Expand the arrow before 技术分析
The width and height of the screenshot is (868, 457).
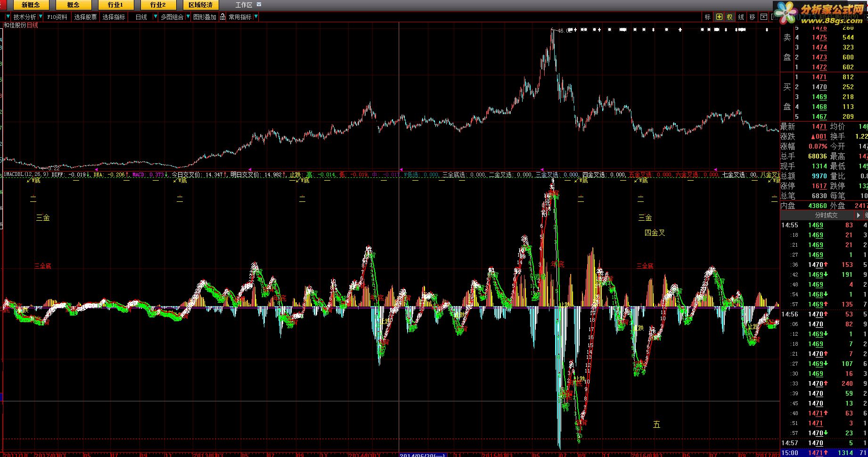coord(8,17)
